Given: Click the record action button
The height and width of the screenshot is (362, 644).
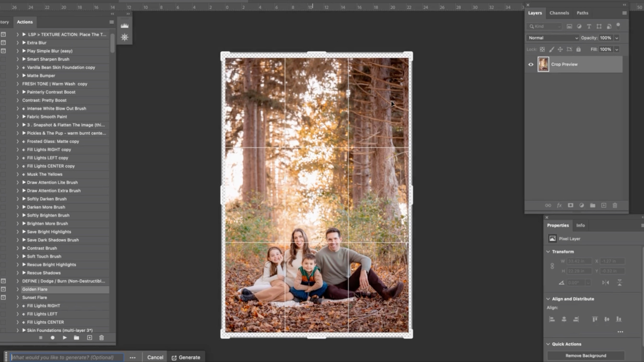Looking at the screenshot, I should pos(52,338).
